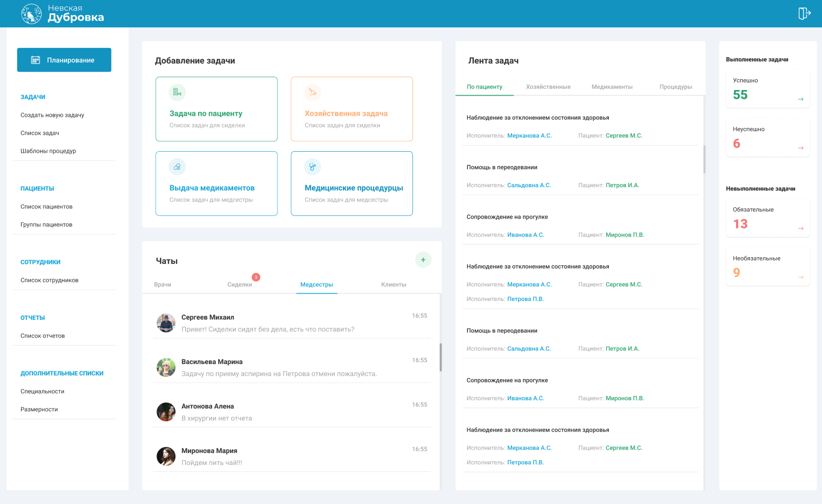Open Васильева Марина avatar

(x=166, y=367)
